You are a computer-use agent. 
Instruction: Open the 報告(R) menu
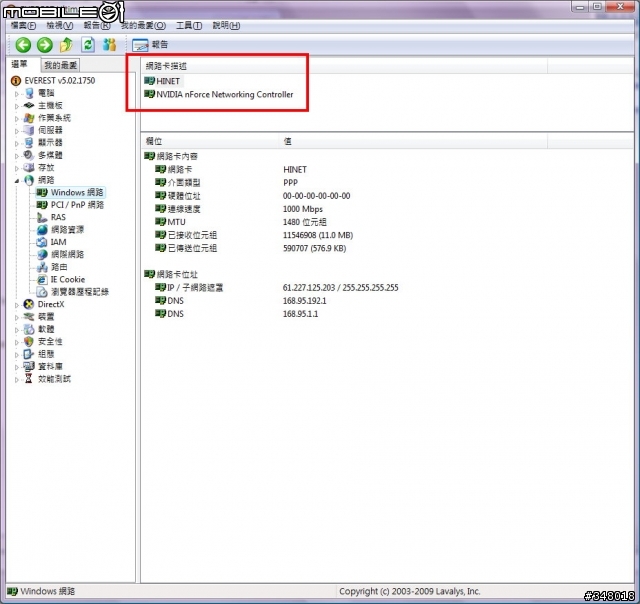(97, 26)
